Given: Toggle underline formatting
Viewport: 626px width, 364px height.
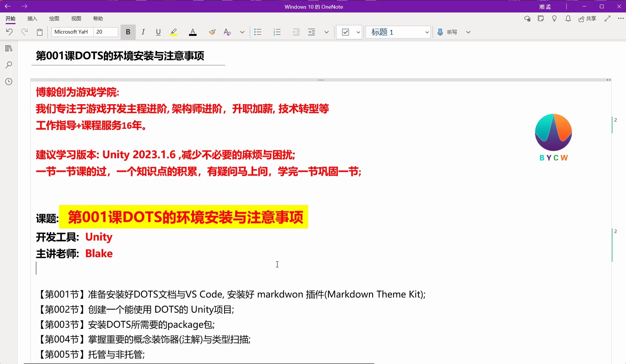Looking at the screenshot, I should 158,32.
